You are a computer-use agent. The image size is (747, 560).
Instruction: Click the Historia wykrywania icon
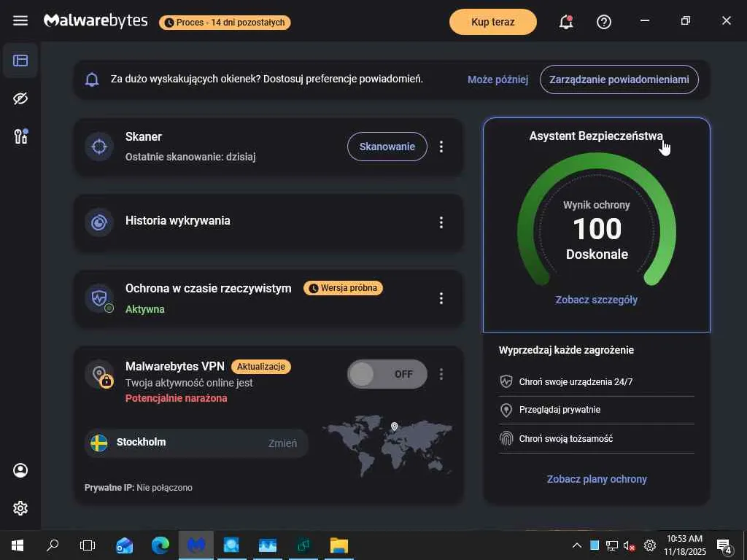point(99,222)
